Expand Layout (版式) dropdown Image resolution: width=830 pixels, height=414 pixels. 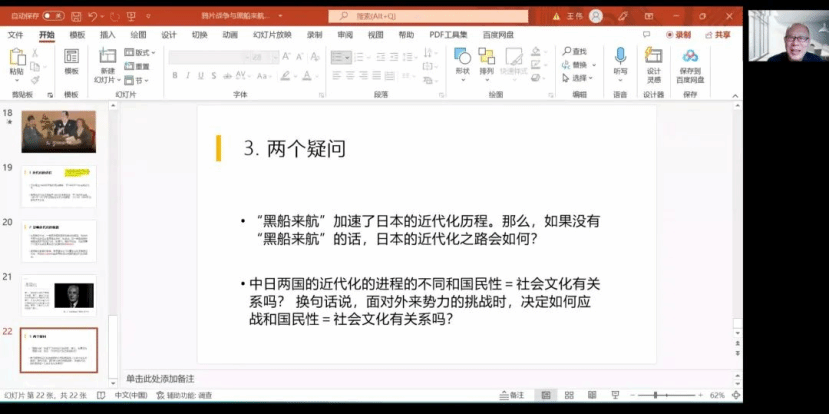(x=140, y=52)
